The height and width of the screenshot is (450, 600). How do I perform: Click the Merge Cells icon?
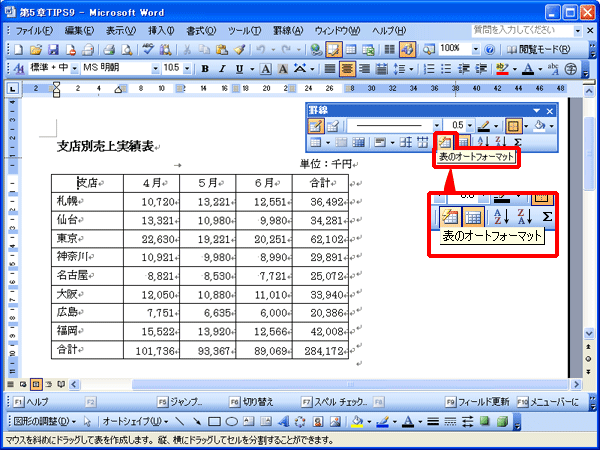click(341, 143)
